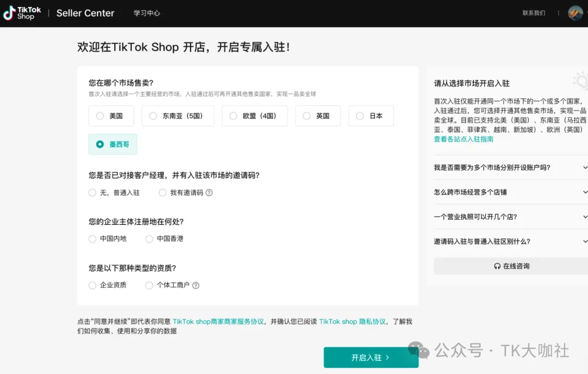Screen dimensions: 588x374
Task: Open TikTok shop商家商家服务协议 link
Action: click(218, 322)
